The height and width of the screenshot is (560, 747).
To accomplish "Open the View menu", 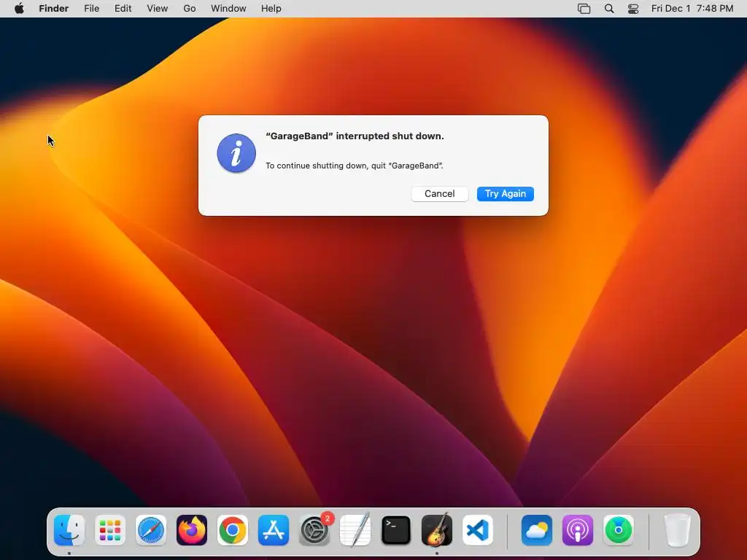I will (x=158, y=9).
